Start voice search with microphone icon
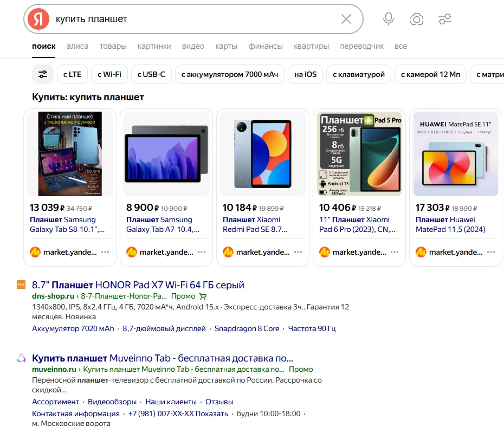Viewport: 504px width, 439px height. (x=388, y=20)
